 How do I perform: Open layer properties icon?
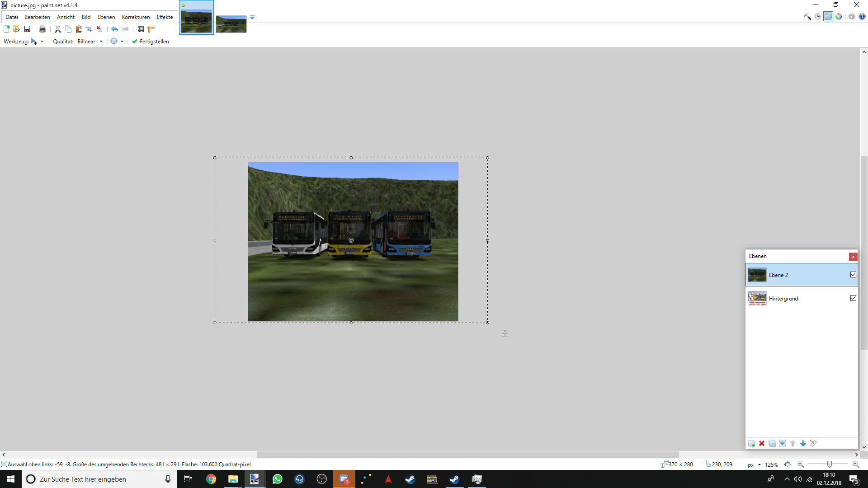click(813, 444)
